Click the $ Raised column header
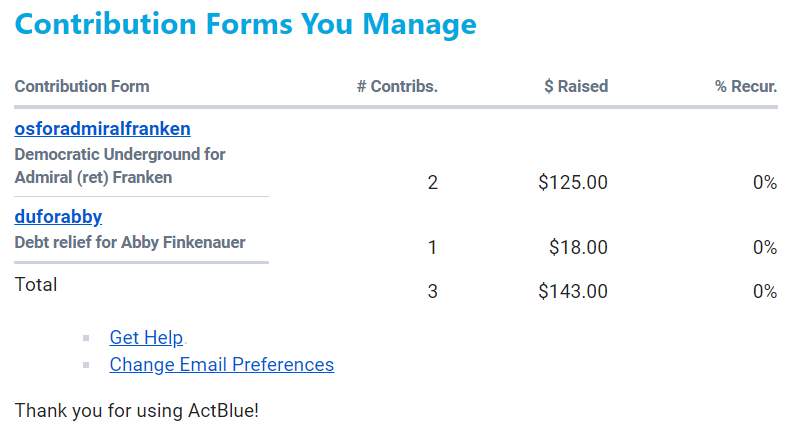 pos(575,86)
